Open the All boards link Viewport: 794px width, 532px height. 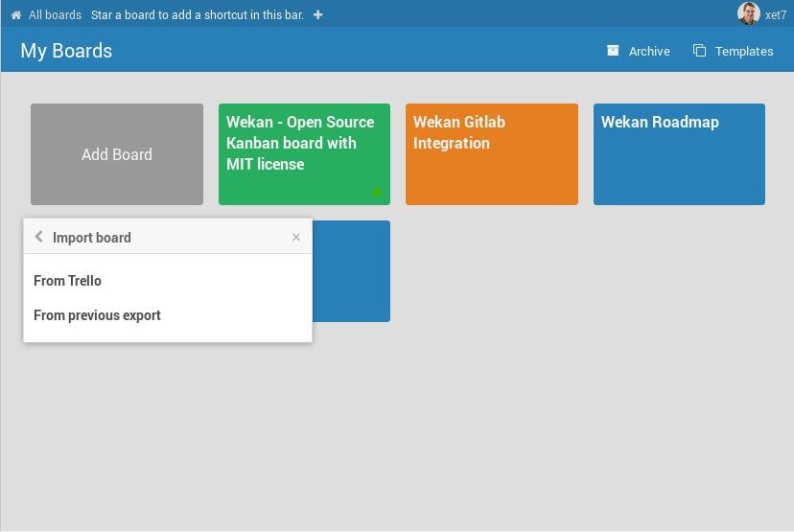[x=55, y=15]
